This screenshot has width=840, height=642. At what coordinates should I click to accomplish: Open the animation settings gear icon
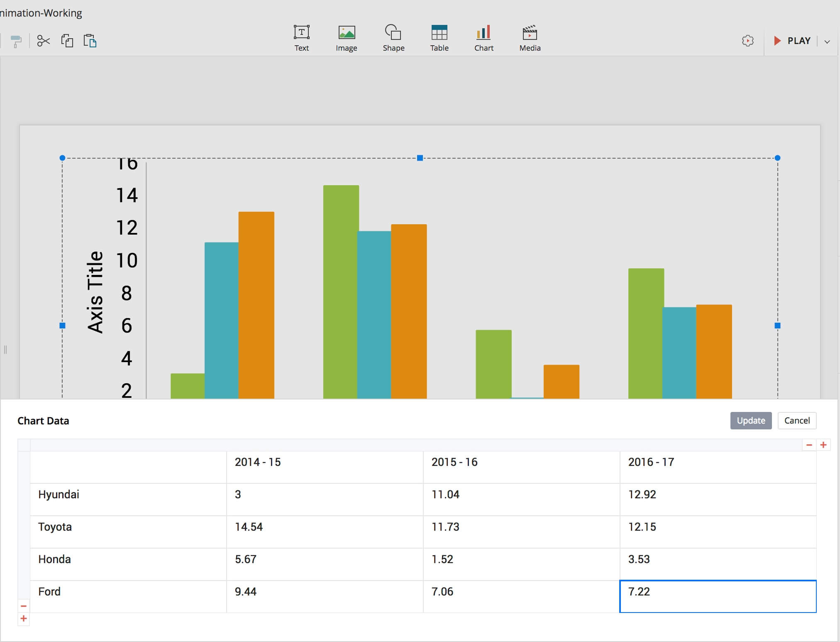747,41
